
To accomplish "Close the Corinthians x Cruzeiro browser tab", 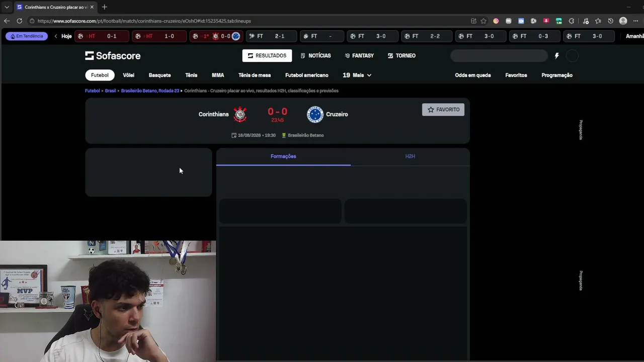I will tap(92, 7).
